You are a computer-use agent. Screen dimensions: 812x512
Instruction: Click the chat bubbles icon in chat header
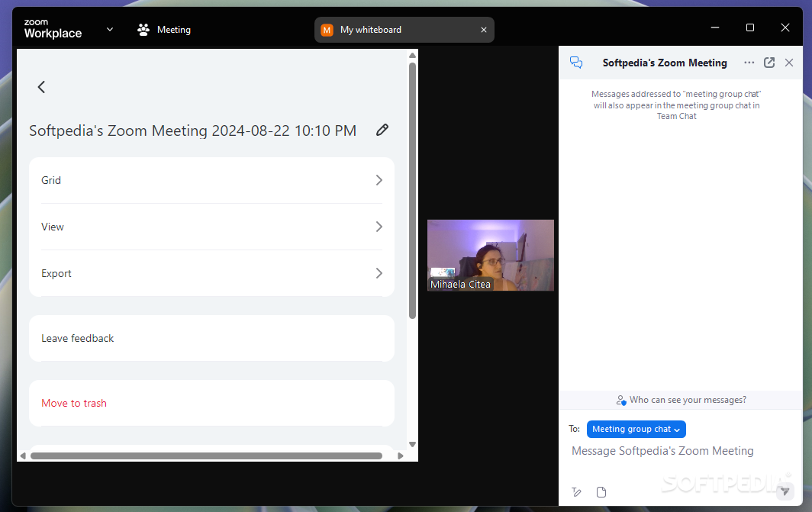[576, 63]
